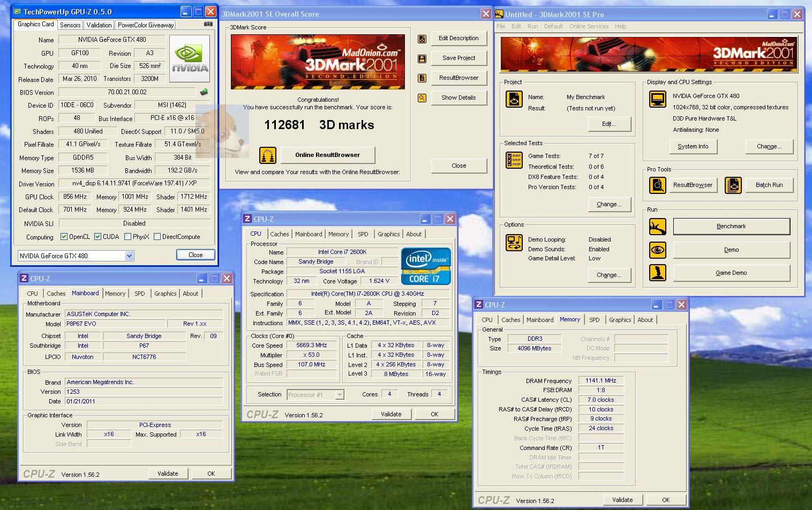812x510 pixels.
Task: Open the Caches tab in CPU-Z CPU window
Action: coord(279,234)
